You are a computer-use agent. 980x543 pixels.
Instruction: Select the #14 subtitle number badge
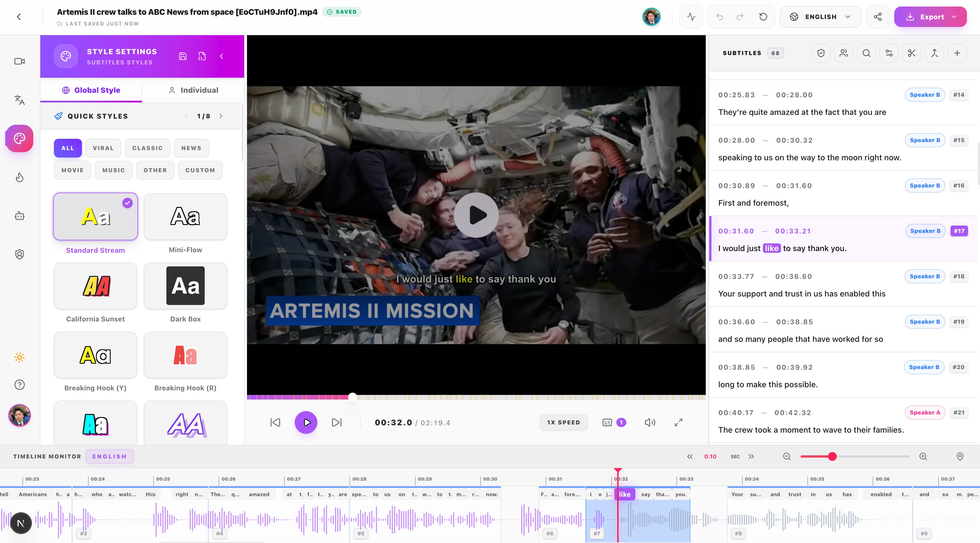coord(959,95)
